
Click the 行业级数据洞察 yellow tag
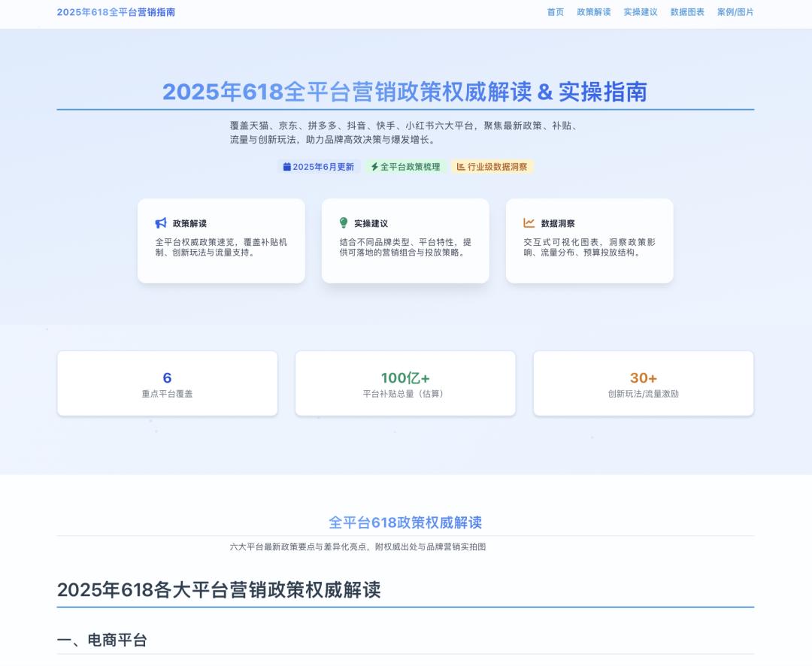point(492,167)
